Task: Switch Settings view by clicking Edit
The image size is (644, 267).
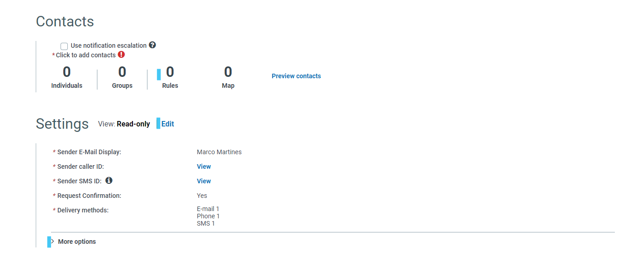Action: click(167, 123)
